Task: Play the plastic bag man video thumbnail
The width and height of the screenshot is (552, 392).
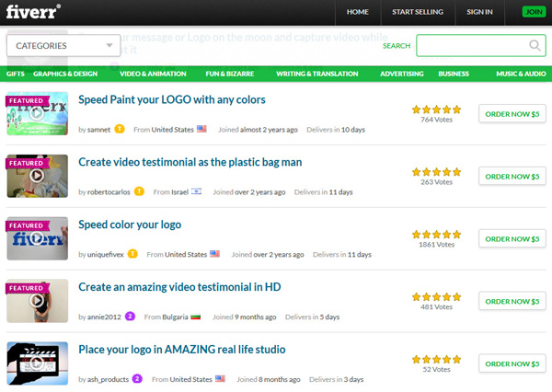Action: click(x=37, y=176)
